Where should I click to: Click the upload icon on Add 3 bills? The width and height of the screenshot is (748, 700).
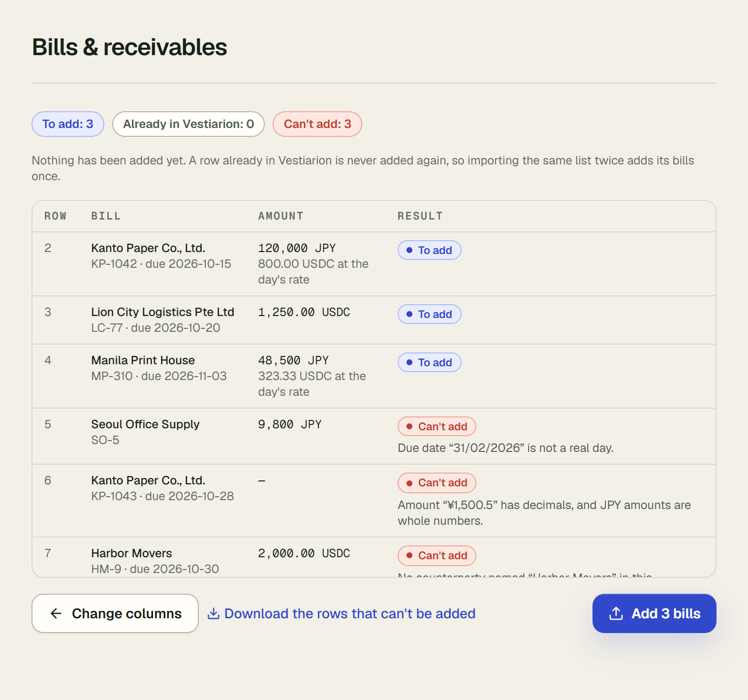click(616, 613)
